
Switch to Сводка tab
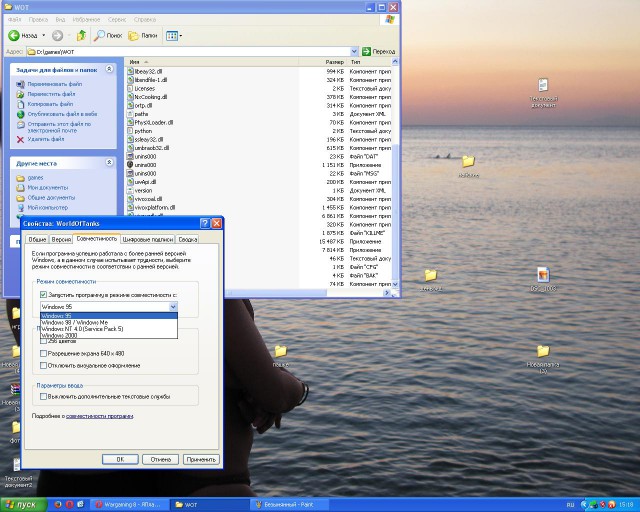[188, 239]
